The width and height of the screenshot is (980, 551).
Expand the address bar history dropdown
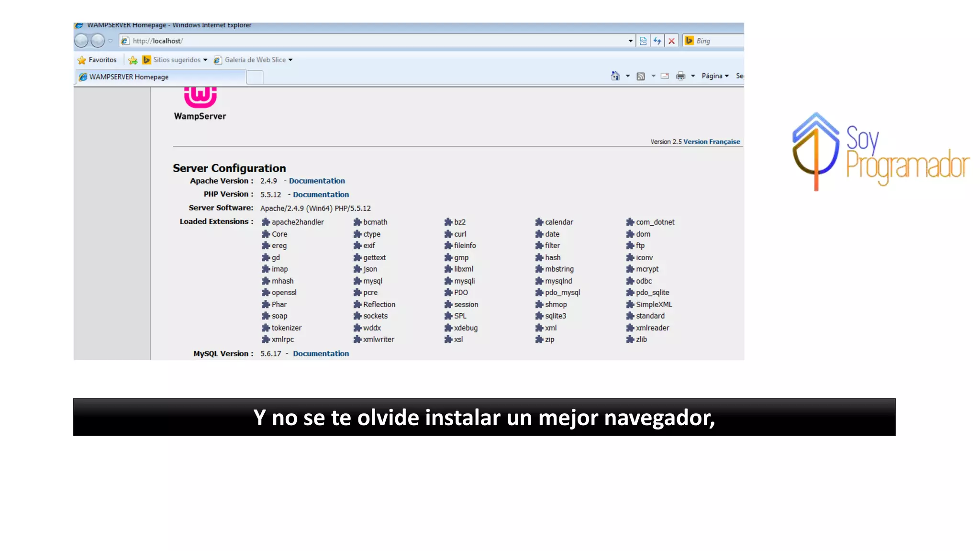point(631,41)
